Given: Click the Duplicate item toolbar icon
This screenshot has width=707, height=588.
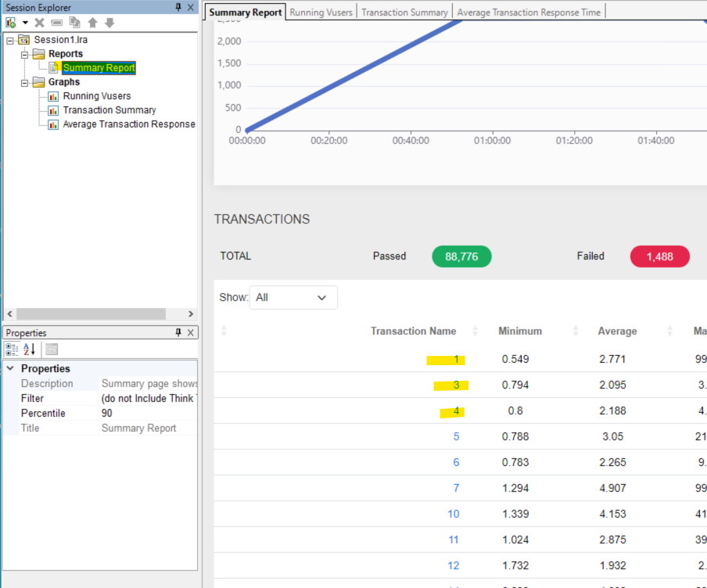Looking at the screenshot, I should [74, 22].
